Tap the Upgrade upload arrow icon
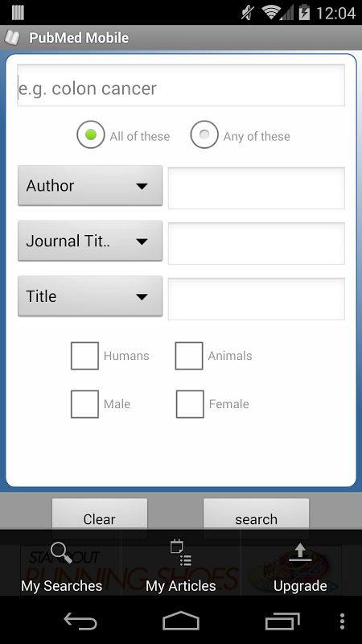The height and width of the screenshot is (644, 362). (300, 552)
